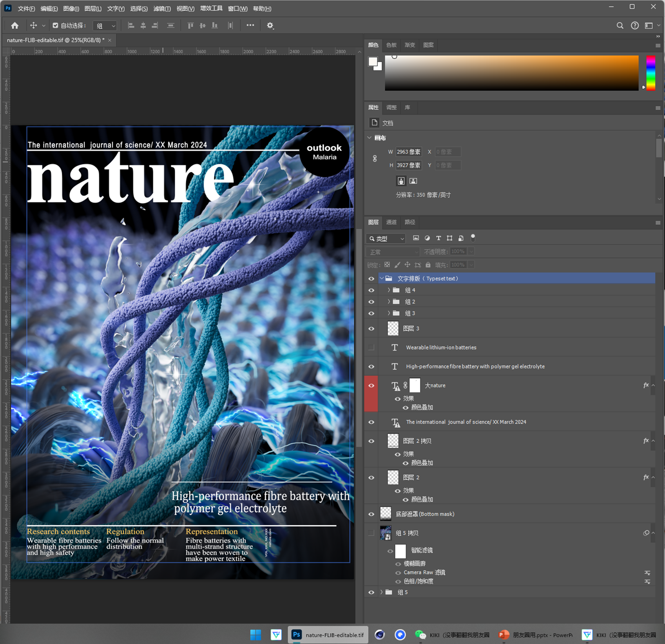The image size is (665, 644).
Task: Filter layers by smart object icon
Action: 461,238
